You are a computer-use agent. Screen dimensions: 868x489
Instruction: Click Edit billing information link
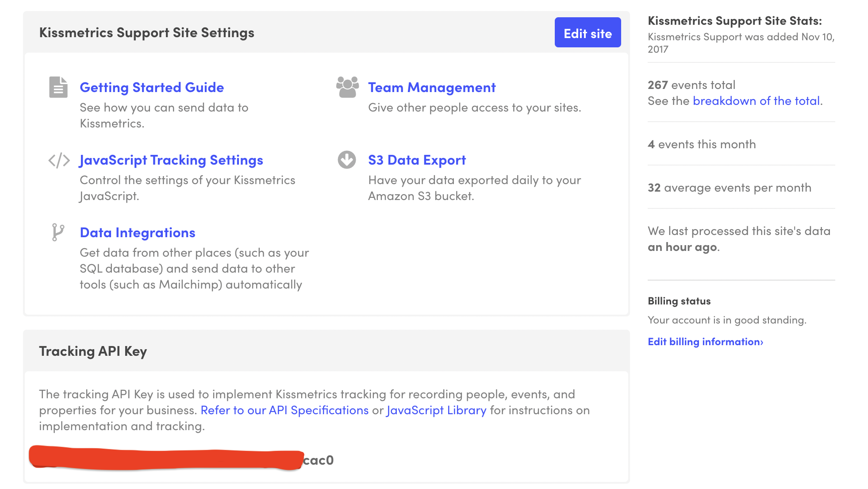point(705,342)
